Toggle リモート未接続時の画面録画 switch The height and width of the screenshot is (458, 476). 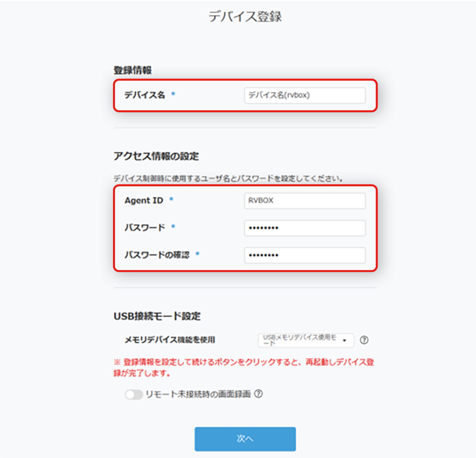(x=134, y=394)
